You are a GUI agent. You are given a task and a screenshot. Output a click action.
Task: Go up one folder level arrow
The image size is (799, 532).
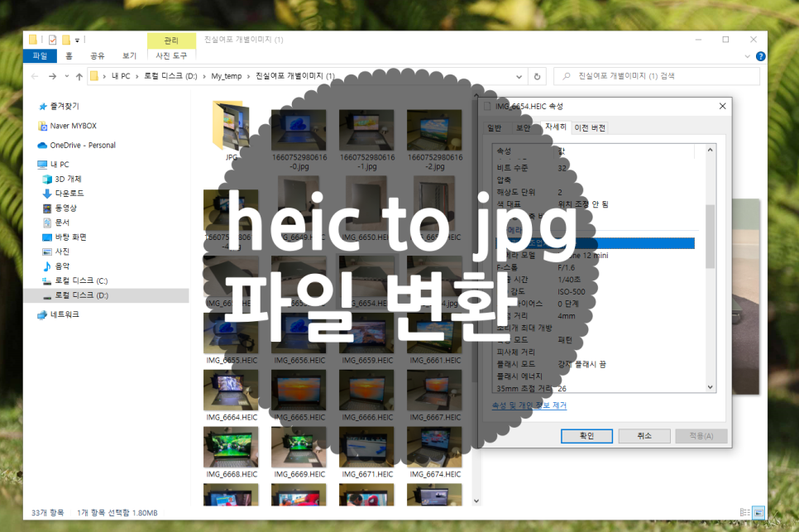(x=79, y=76)
